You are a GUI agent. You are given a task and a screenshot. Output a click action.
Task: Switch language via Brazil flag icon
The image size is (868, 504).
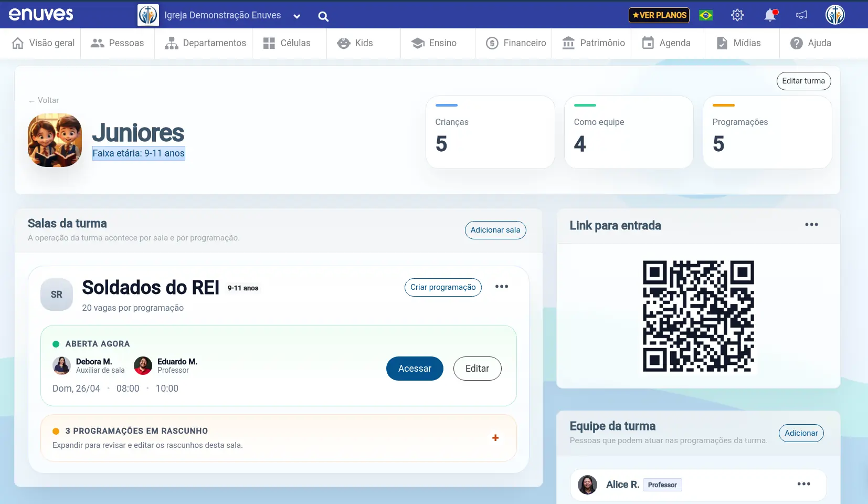[x=706, y=15]
